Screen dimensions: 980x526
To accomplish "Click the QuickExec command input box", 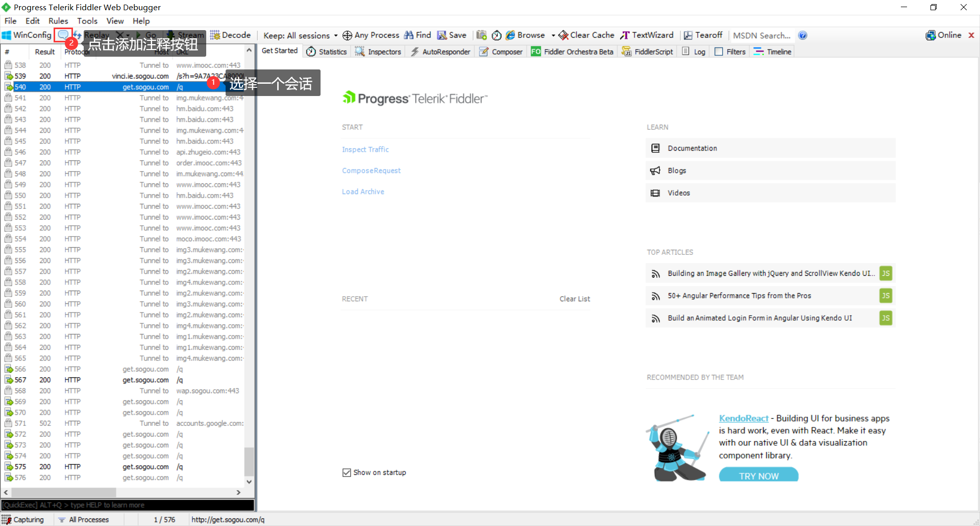I will tap(128, 505).
